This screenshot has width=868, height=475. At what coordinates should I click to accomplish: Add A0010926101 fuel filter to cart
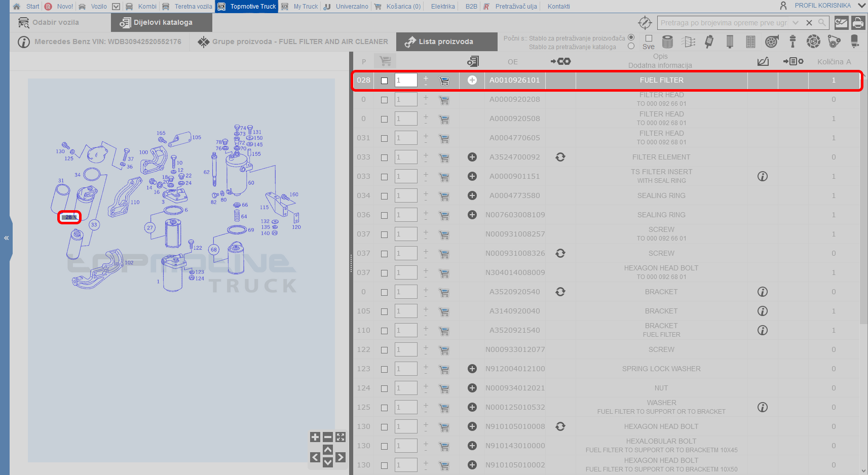pos(444,81)
